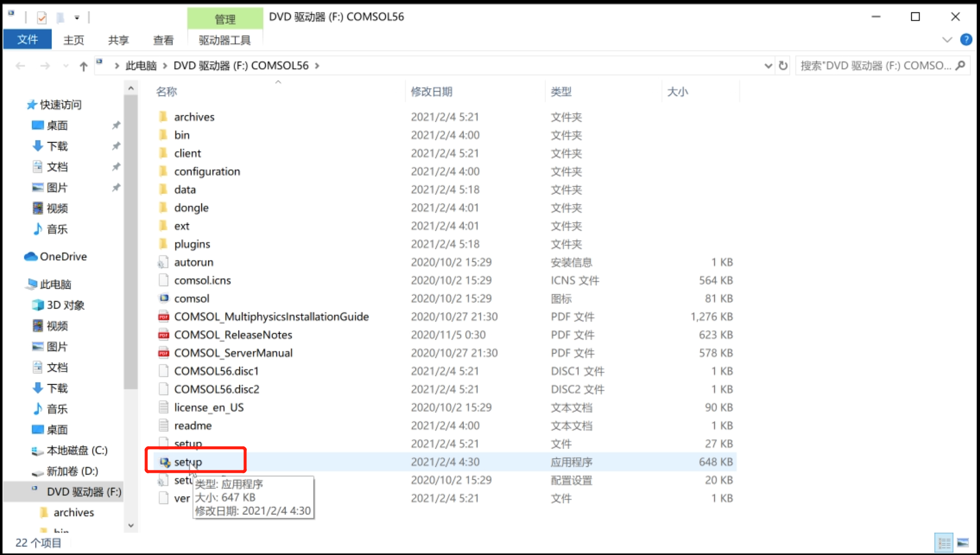Sort by 修改日期 column header

pos(431,92)
